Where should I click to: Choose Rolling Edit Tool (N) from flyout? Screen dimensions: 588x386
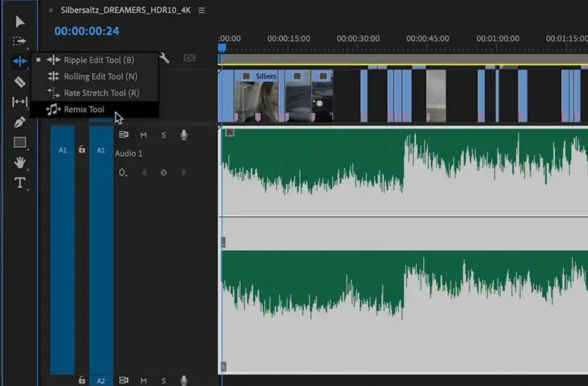click(94, 77)
